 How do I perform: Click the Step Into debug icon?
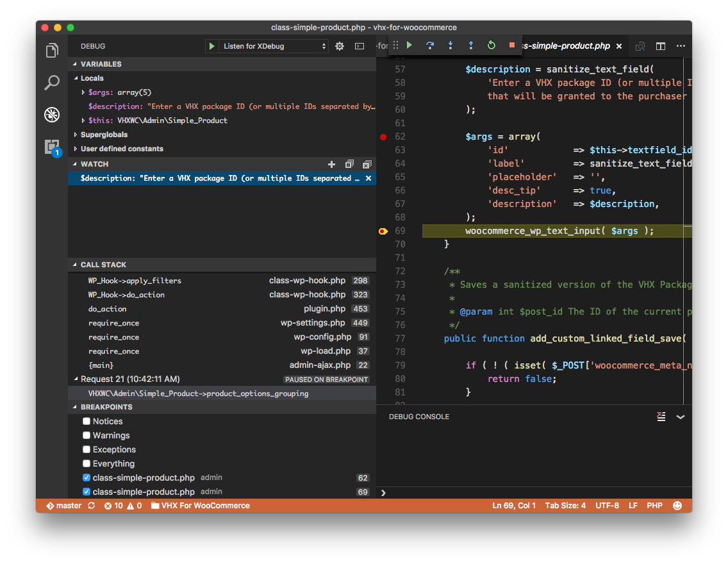pyautogui.click(x=451, y=46)
